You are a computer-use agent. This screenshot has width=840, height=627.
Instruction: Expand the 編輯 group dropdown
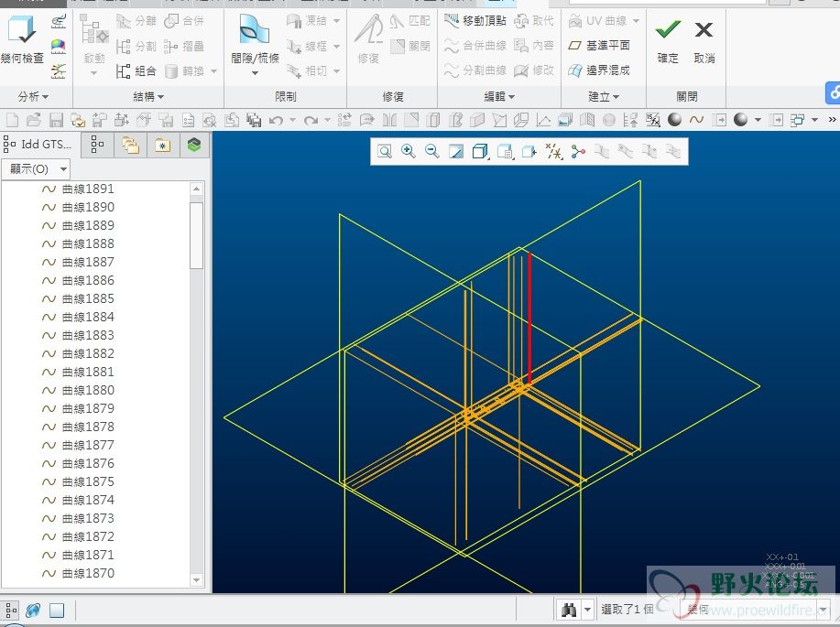coord(499,97)
